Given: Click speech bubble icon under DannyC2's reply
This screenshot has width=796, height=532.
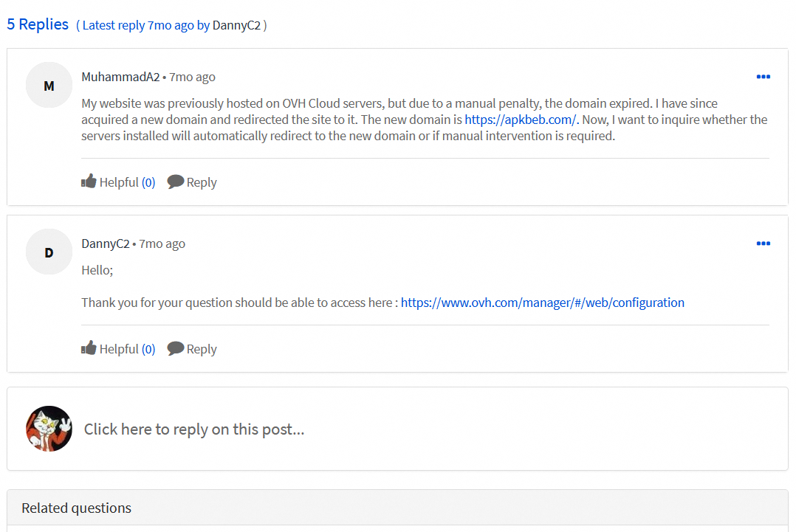Looking at the screenshot, I should (x=176, y=348).
